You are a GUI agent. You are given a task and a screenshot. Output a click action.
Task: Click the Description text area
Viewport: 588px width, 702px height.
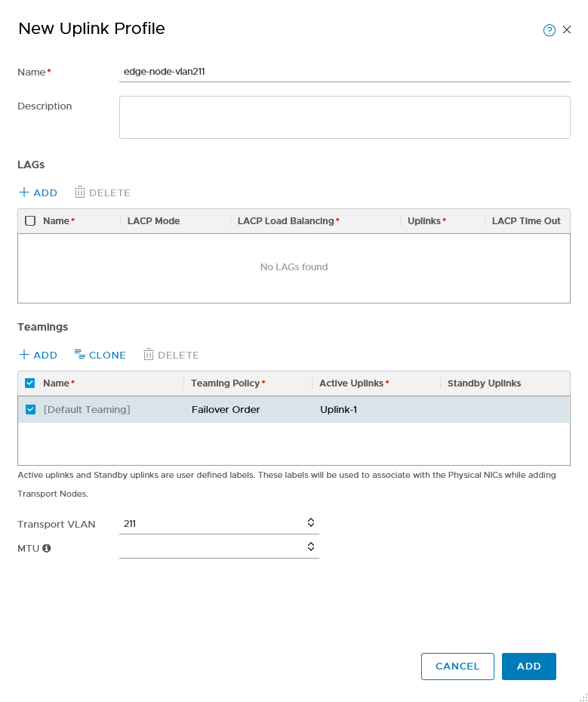click(x=345, y=117)
